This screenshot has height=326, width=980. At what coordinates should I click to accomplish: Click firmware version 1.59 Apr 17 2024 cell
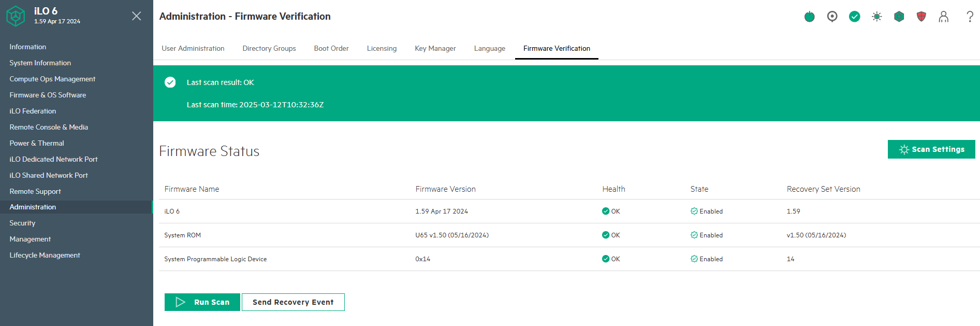click(x=442, y=211)
